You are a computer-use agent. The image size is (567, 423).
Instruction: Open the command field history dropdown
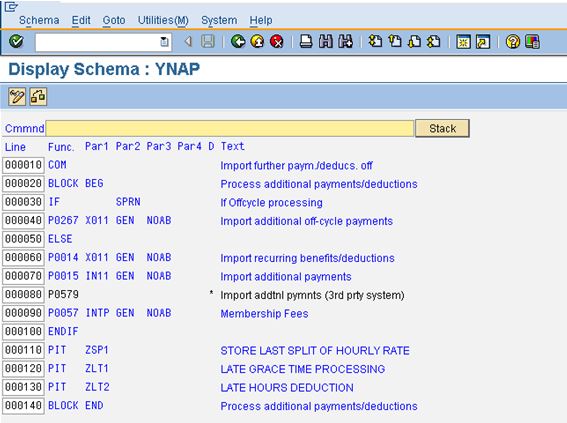click(164, 42)
